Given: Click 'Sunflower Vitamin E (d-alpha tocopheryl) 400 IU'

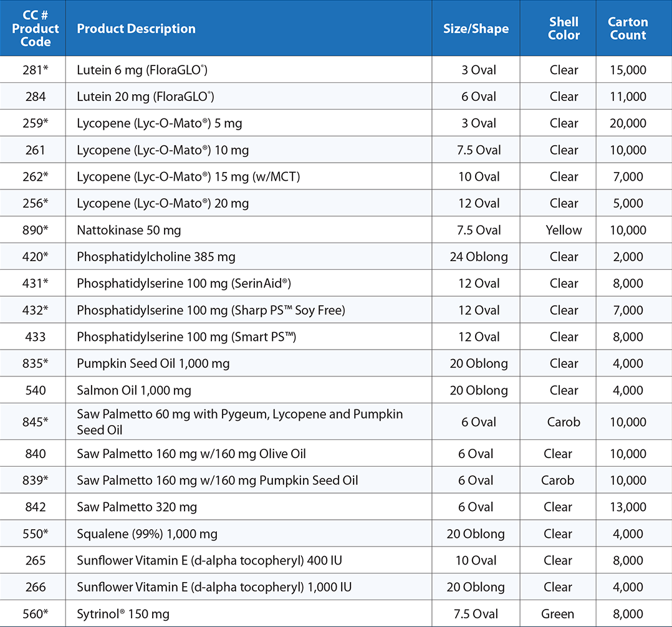Looking at the screenshot, I should click(x=209, y=560).
